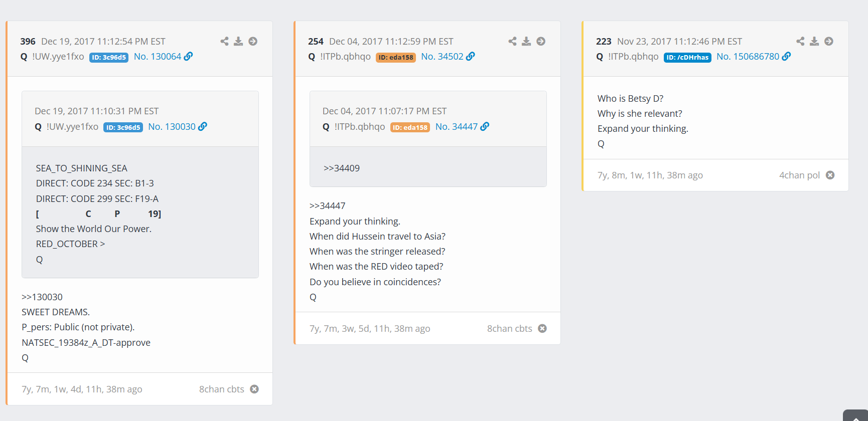Screen dimensions: 868x421
Task: Select post number 223
Action: point(604,42)
